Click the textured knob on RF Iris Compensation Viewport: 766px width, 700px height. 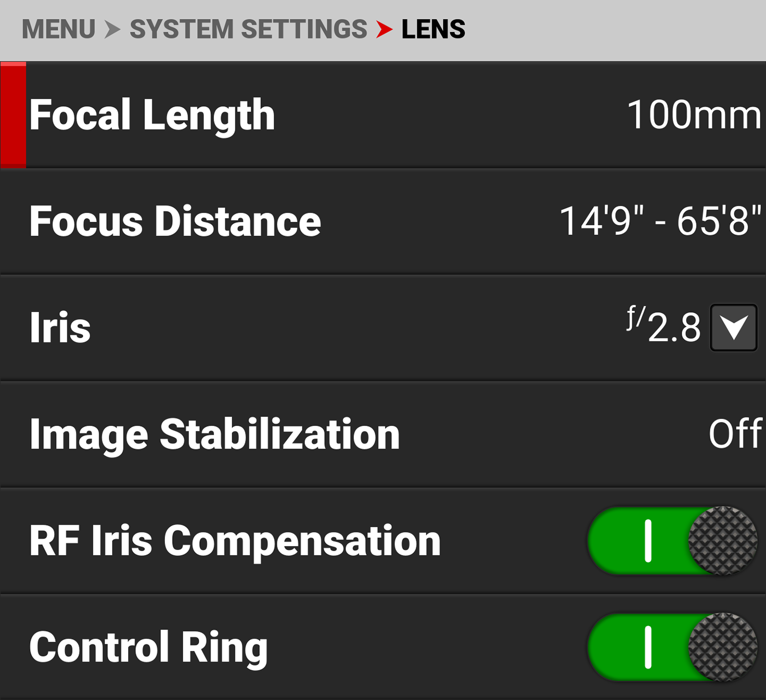pos(722,541)
